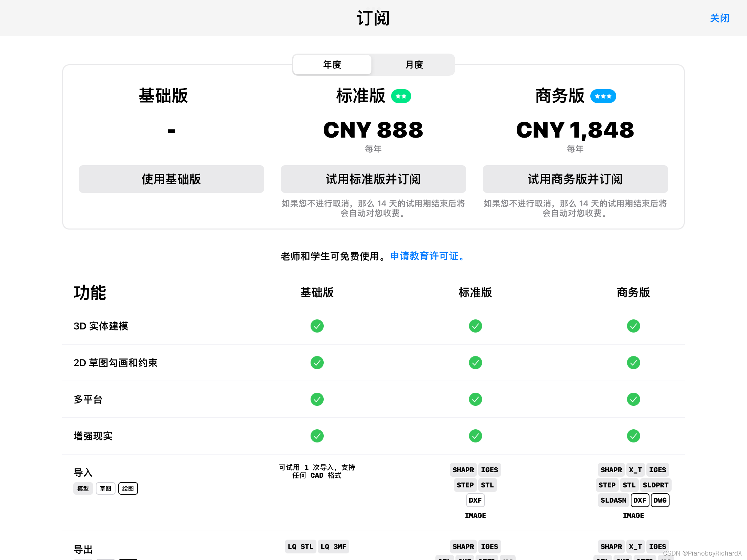Viewport: 747px width, 560px height.
Task: Click 试用商务版并订阅 button
Action: [575, 179]
